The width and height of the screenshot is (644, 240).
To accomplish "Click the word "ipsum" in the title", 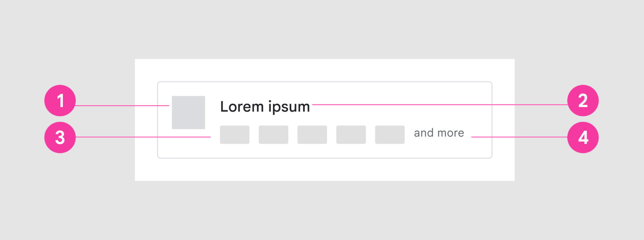I will coord(289,107).
